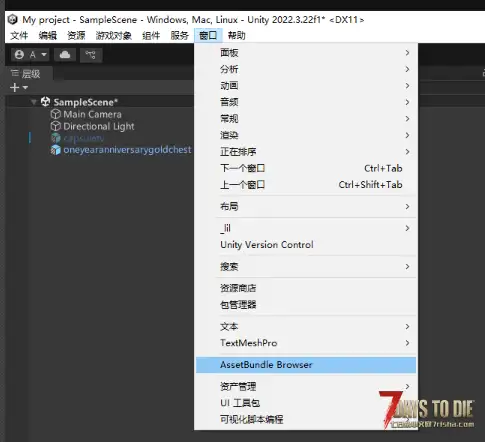
Task: Expand the 分析 submenu
Action: (x=306, y=69)
